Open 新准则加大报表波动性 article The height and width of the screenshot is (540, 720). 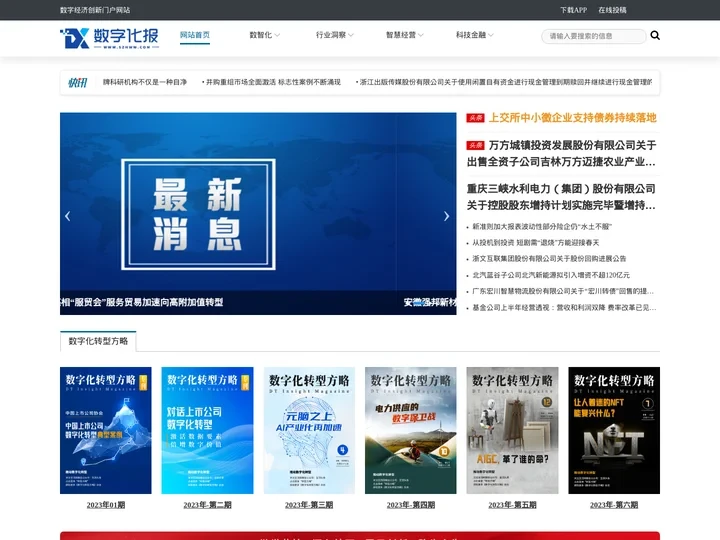[542, 227]
